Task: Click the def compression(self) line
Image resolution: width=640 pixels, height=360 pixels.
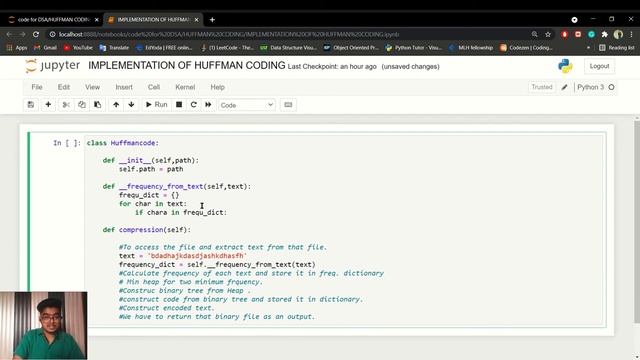Action: pyautogui.click(x=147, y=230)
